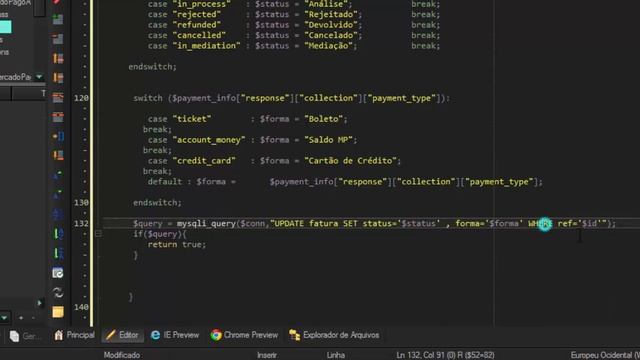This screenshot has width=640, height=360.
Task: Click the 'return true;' code line
Action: [177, 244]
